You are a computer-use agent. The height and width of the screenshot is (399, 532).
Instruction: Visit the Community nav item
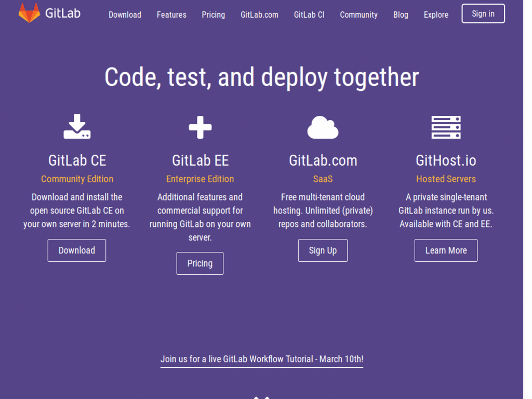point(358,15)
